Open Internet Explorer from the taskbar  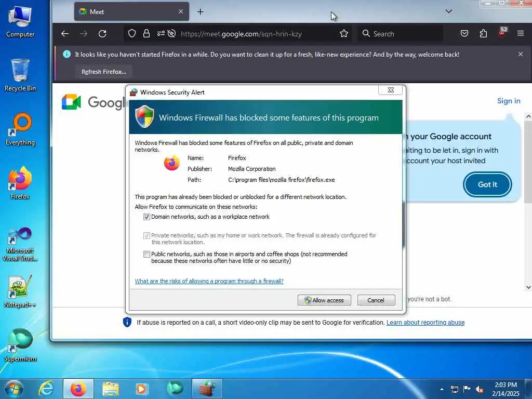[46, 389]
